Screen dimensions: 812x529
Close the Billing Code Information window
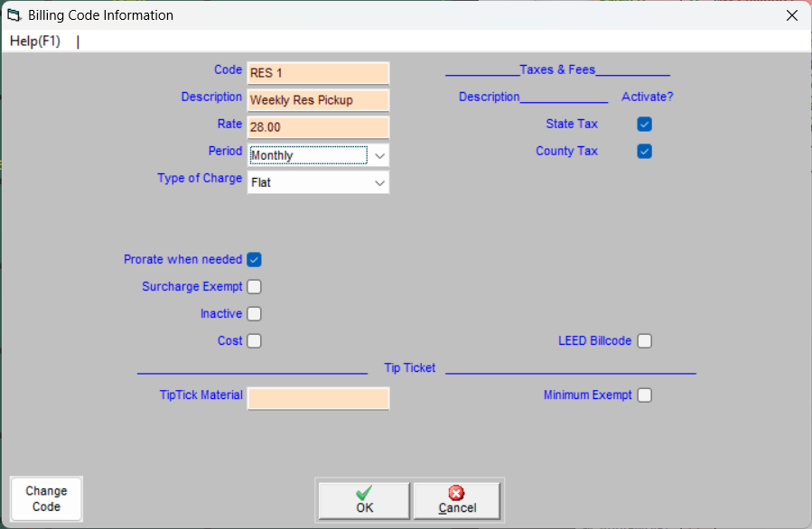pyautogui.click(x=791, y=15)
